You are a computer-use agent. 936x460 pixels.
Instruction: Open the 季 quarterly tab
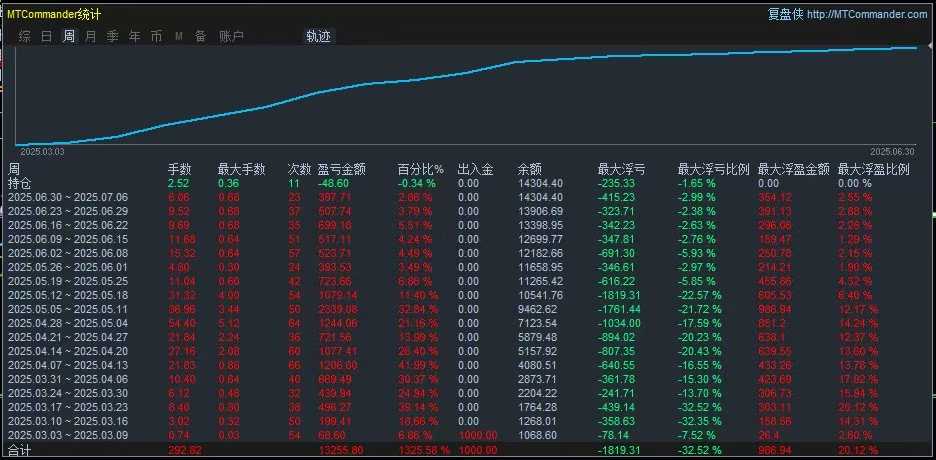click(x=112, y=36)
